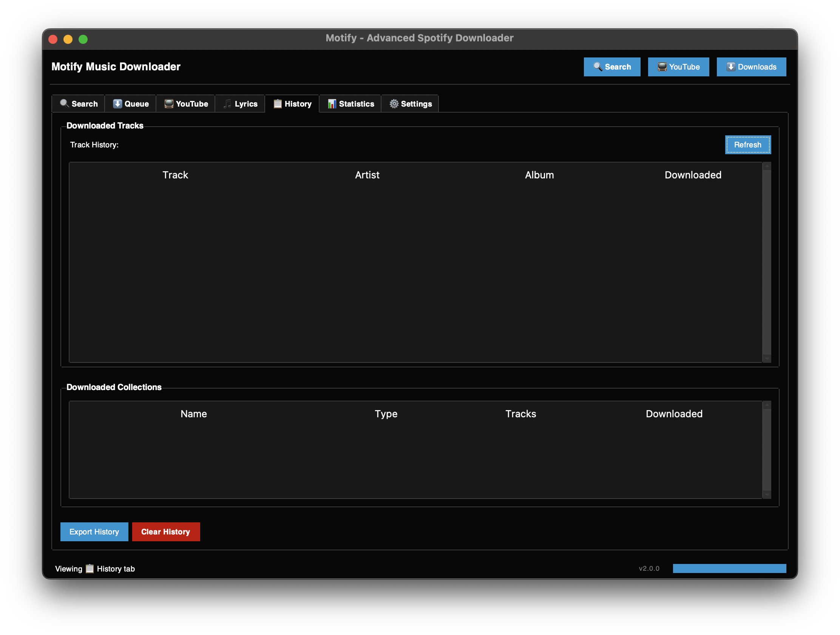Click the collections table scroll-down arrow
This screenshot has width=840, height=635.
(767, 494)
